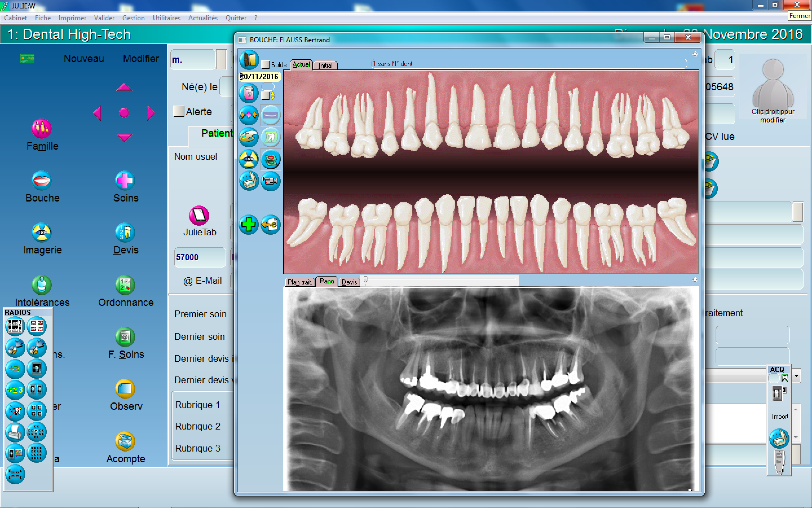Click the arrows with pink plus icon
The height and width of the screenshot is (508, 812).
click(249, 115)
